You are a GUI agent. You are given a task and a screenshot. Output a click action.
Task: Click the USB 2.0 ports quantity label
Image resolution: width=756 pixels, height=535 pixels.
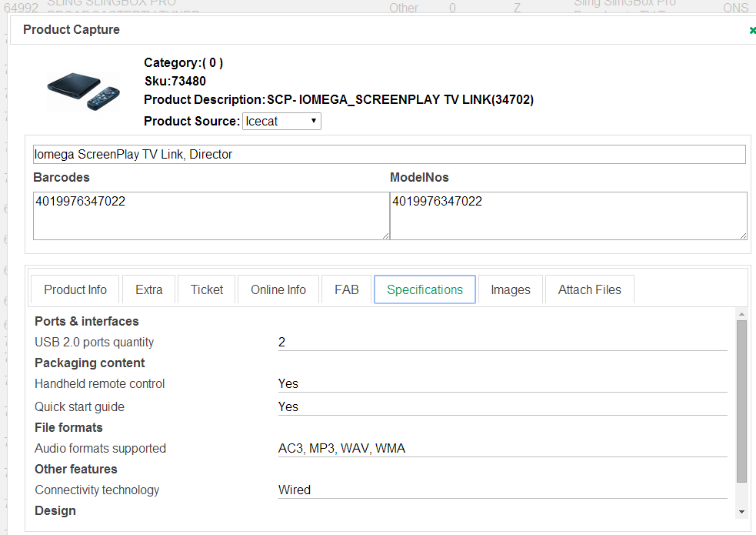pyautogui.click(x=94, y=342)
